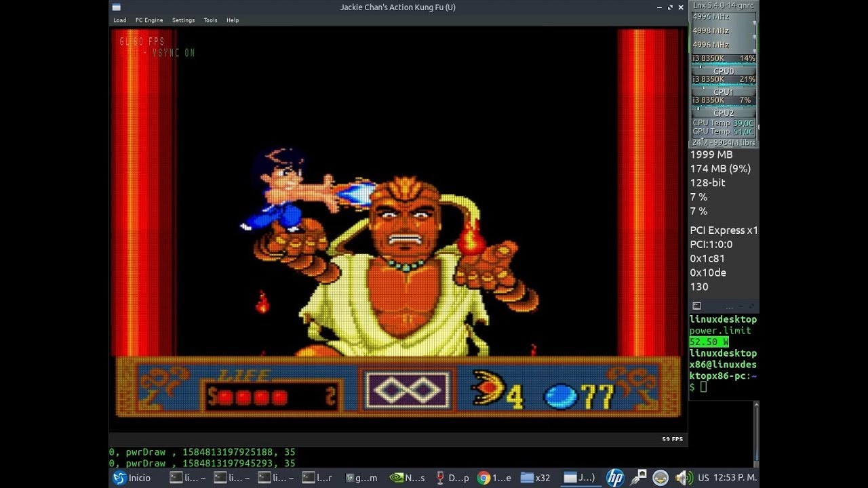This screenshot has width=868, height=488.
Task: Open the Tools menu
Action: pos(211,20)
